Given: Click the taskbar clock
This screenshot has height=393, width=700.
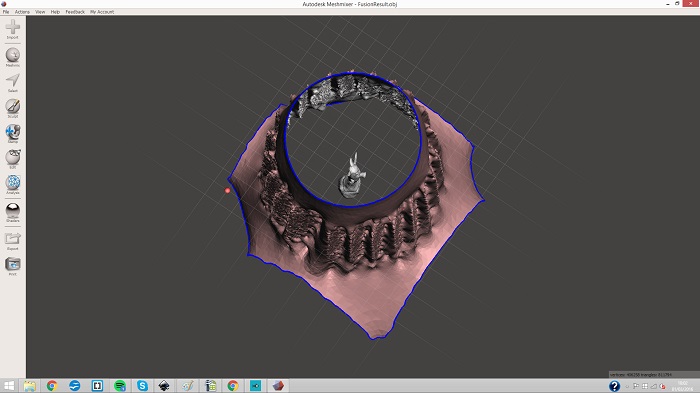Looking at the screenshot, I should pos(683,386).
